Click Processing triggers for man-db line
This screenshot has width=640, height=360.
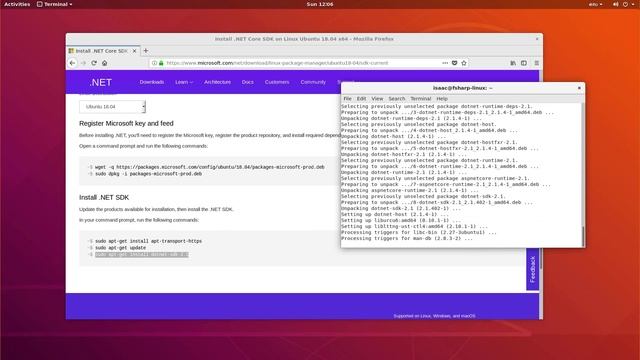(407, 238)
